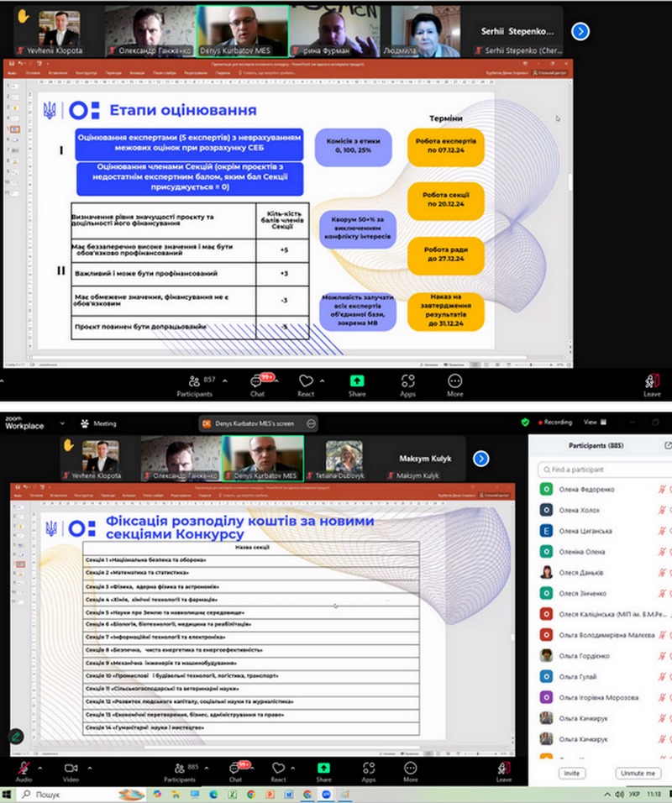Show next video page beside Serhii Stepenko
Image resolution: width=672 pixels, height=803 pixels.
[580, 31]
